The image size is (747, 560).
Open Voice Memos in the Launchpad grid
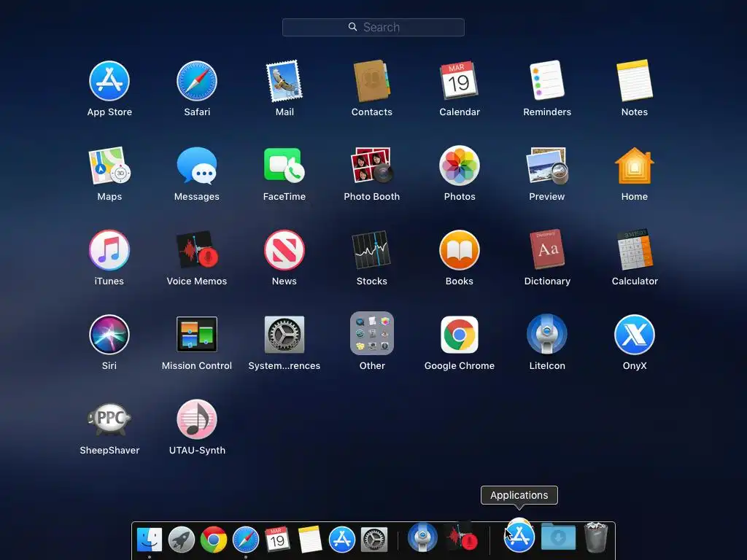(x=197, y=250)
